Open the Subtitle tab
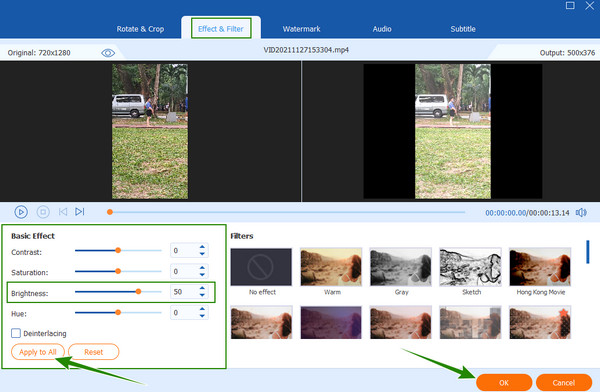 [x=463, y=29]
